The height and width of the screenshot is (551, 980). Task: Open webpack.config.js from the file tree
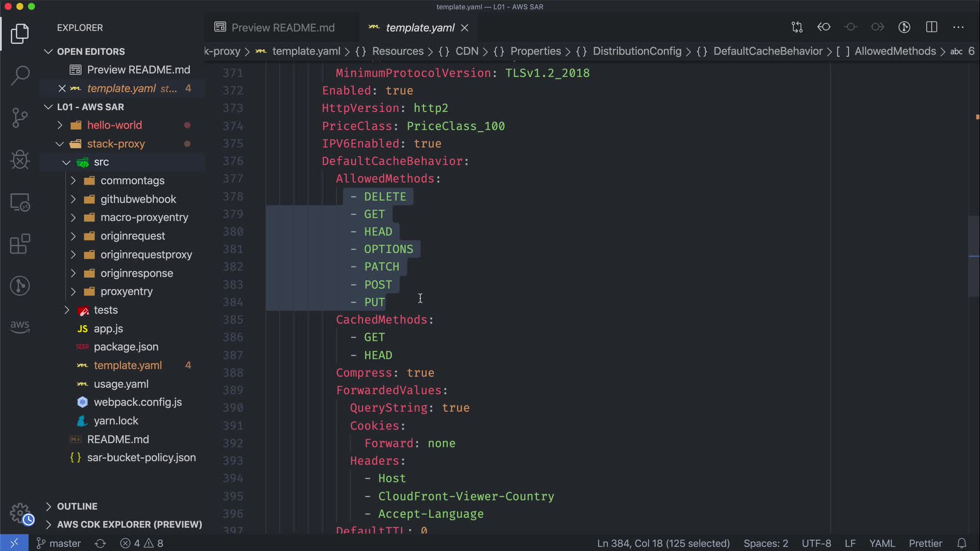(x=137, y=402)
